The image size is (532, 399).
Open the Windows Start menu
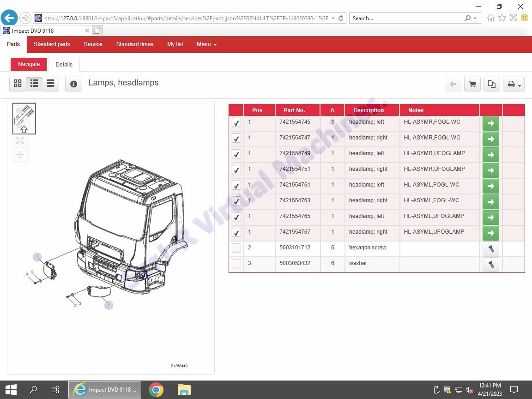tap(11, 389)
